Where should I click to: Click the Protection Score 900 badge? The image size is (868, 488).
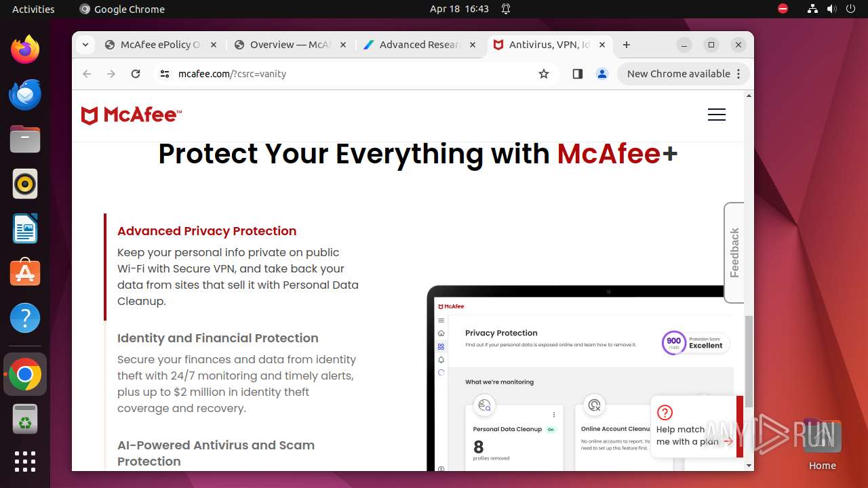coord(696,343)
